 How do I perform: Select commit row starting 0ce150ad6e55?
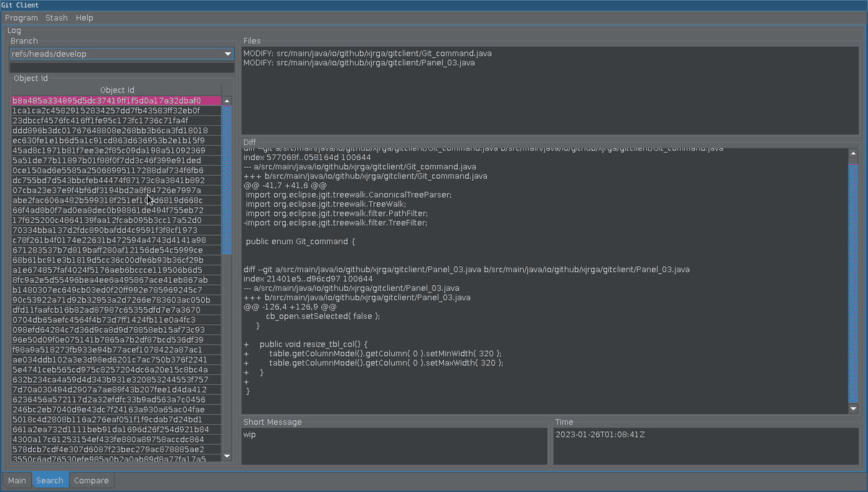coord(116,171)
